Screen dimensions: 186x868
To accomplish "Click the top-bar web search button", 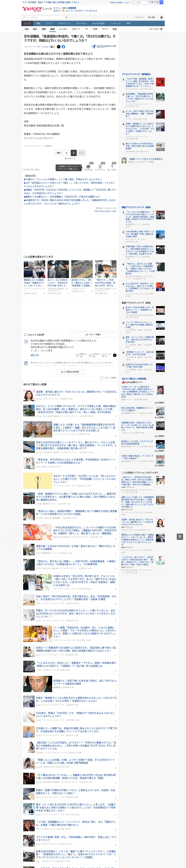I will pos(161,2).
